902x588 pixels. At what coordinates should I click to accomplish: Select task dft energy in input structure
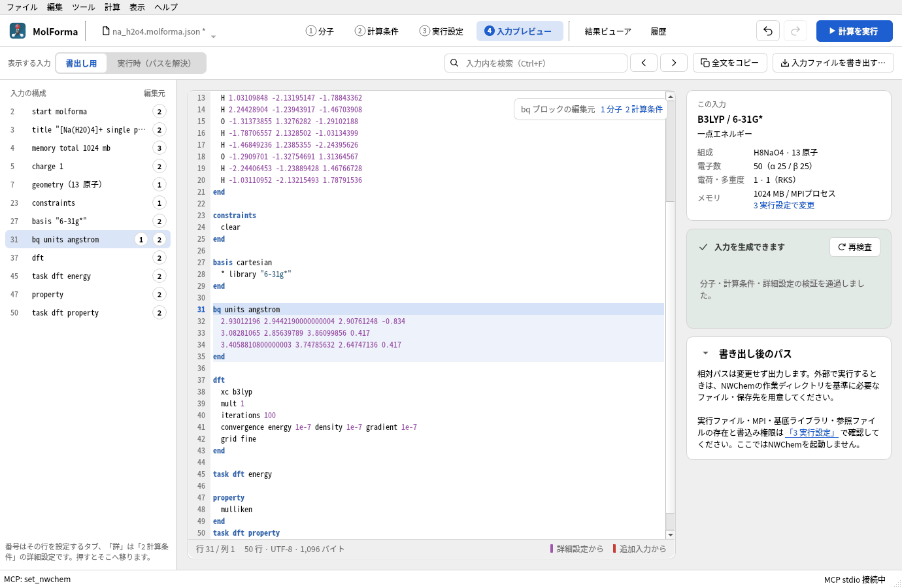88,276
